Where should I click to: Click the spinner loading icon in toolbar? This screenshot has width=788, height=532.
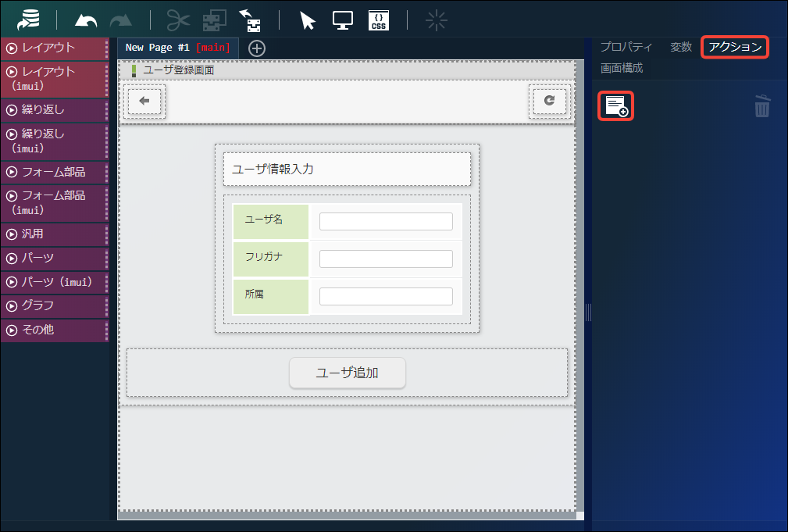pyautogui.click(x=436, y=20)
